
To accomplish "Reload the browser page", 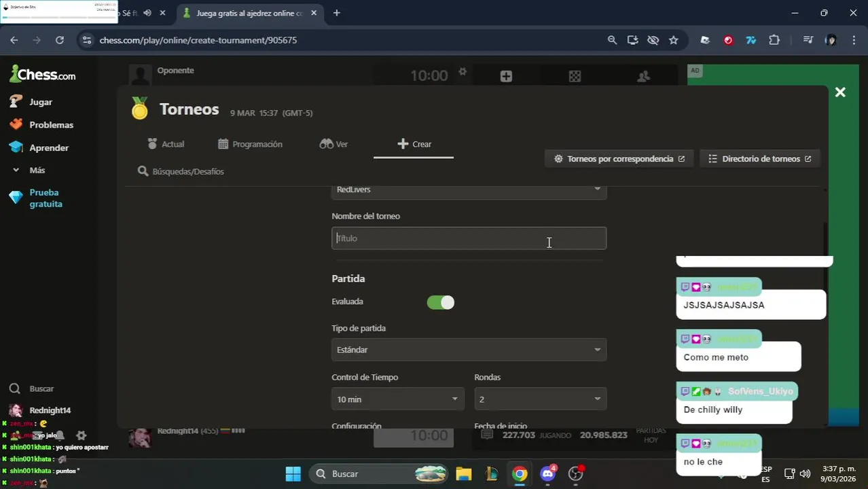I will (60, 40).
